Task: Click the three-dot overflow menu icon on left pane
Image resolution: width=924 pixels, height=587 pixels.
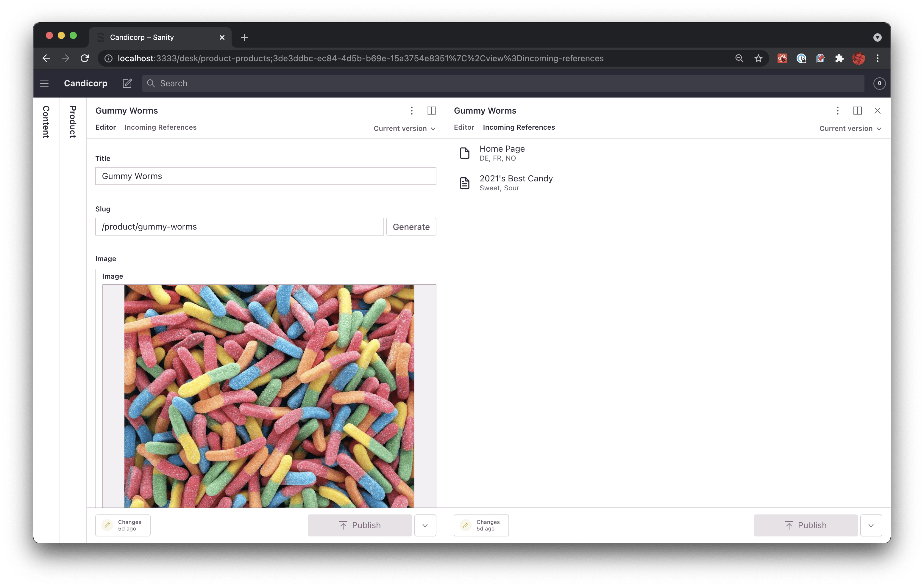Action: [411, 110]
